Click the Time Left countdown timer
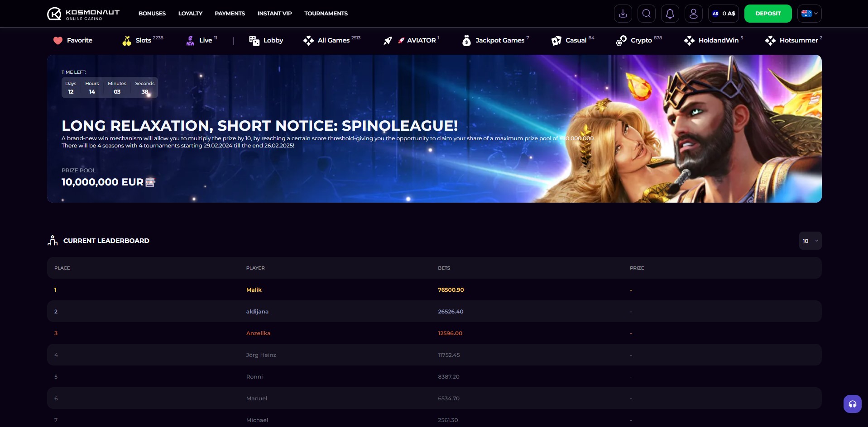 (x=110, y=87)
